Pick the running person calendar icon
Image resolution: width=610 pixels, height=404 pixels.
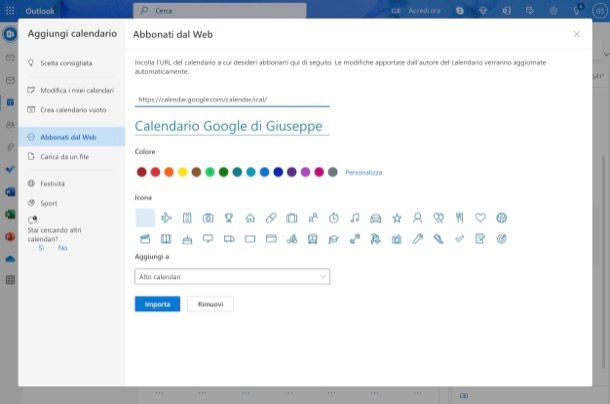coord(375,239)
